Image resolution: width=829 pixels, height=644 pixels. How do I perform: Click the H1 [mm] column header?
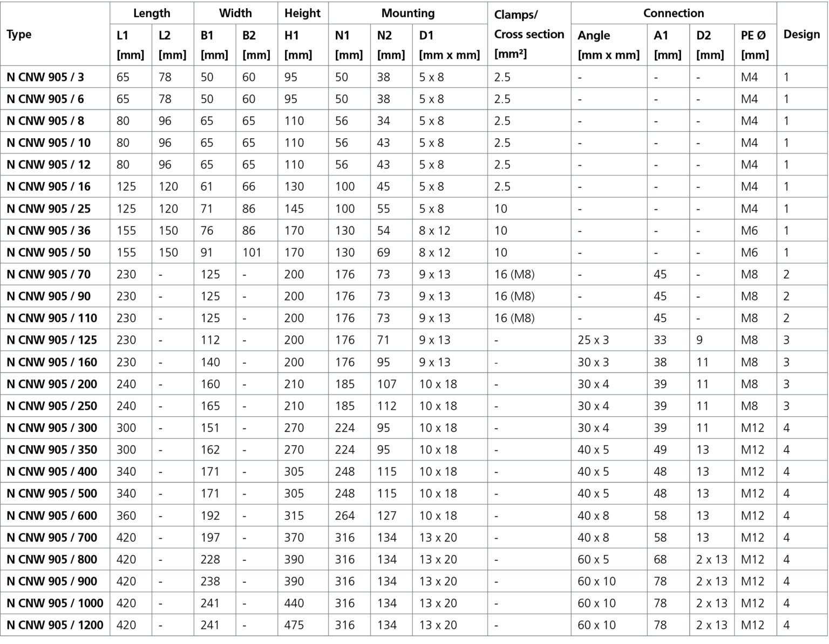[298, 45]
